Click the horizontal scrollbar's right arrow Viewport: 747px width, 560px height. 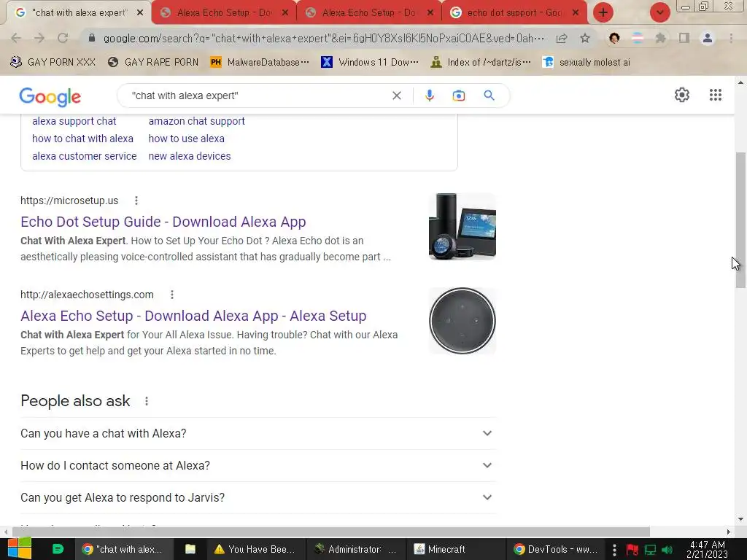729,532
